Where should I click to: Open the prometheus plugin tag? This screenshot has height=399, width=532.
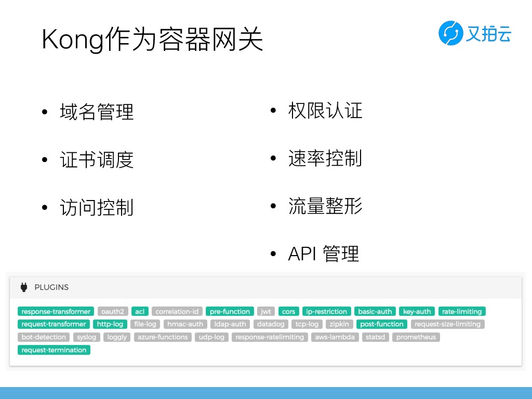click(x=416, y=337)
